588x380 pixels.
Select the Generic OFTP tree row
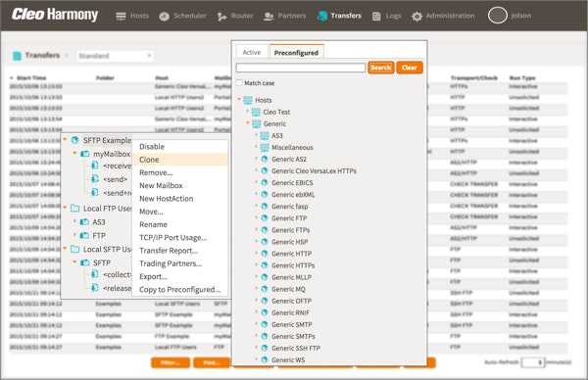291,301
